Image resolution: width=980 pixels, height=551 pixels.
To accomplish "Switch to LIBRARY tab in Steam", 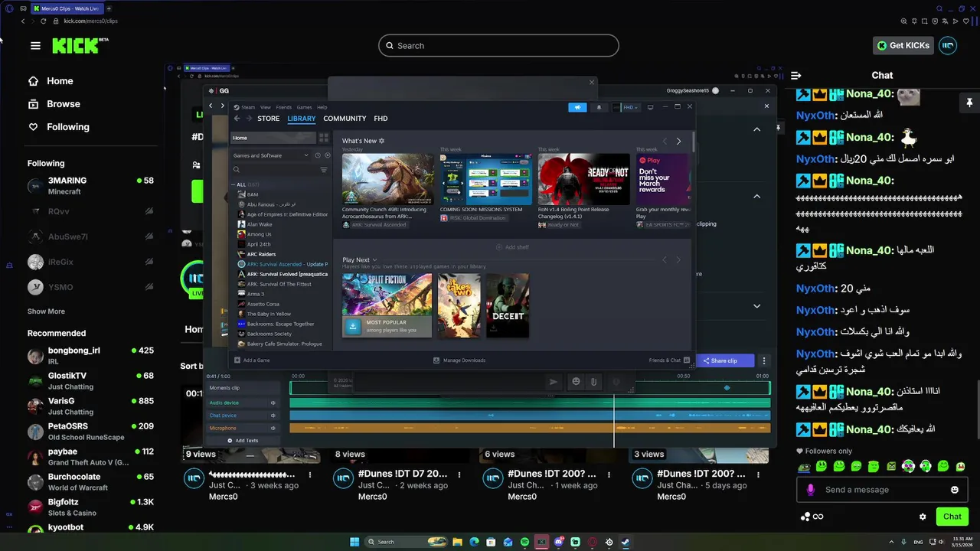I will pyautogui.click(x=301, y=119).
